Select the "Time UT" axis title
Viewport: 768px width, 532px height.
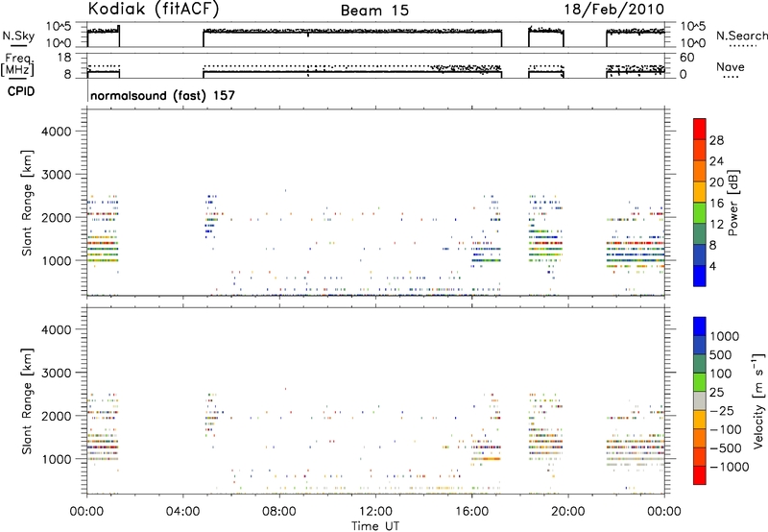pyautogui.click(x=375, y=526)
